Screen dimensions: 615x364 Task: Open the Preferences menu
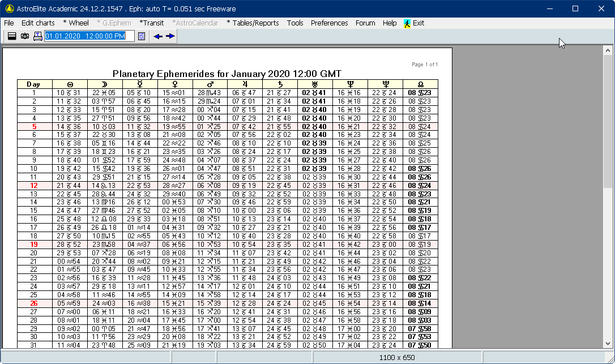click(330, 23)
